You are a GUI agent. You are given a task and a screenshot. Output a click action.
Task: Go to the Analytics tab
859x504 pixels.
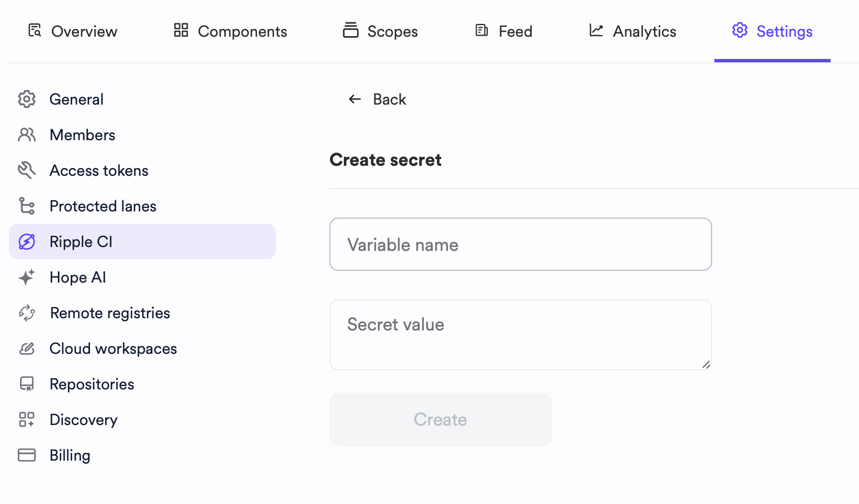coord(633,31)
